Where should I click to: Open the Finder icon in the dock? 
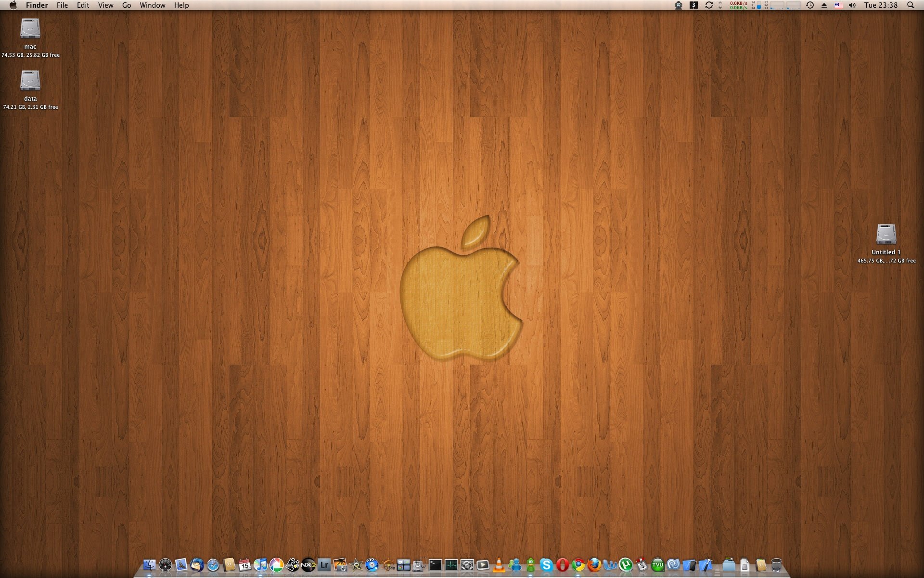[x=149, y=565]
